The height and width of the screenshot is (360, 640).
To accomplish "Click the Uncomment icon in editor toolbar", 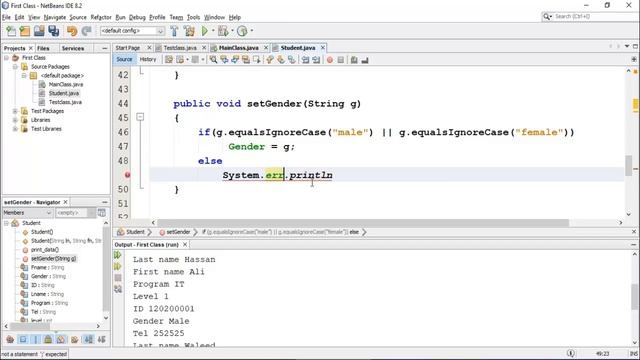I will coord(365,60).
